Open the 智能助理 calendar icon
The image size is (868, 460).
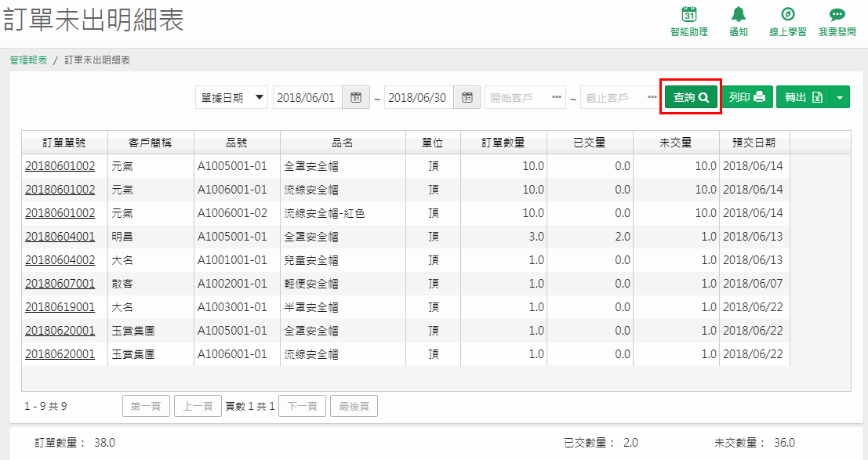[688, 14]
